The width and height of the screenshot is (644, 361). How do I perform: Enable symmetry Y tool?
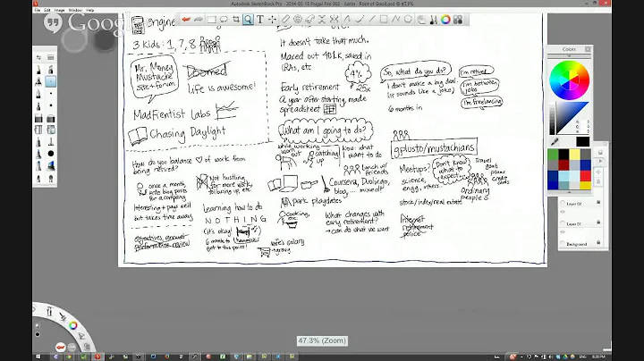pyautogui.click(x=335, y=20)
